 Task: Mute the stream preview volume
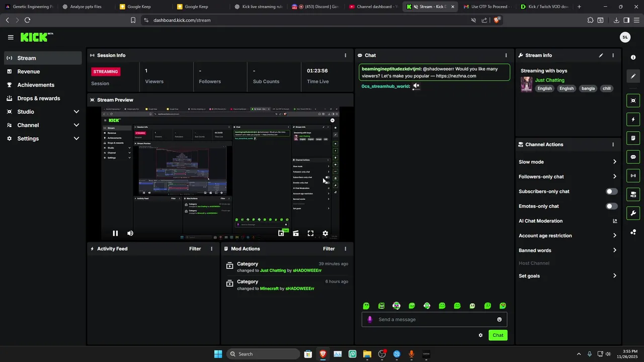130,233
